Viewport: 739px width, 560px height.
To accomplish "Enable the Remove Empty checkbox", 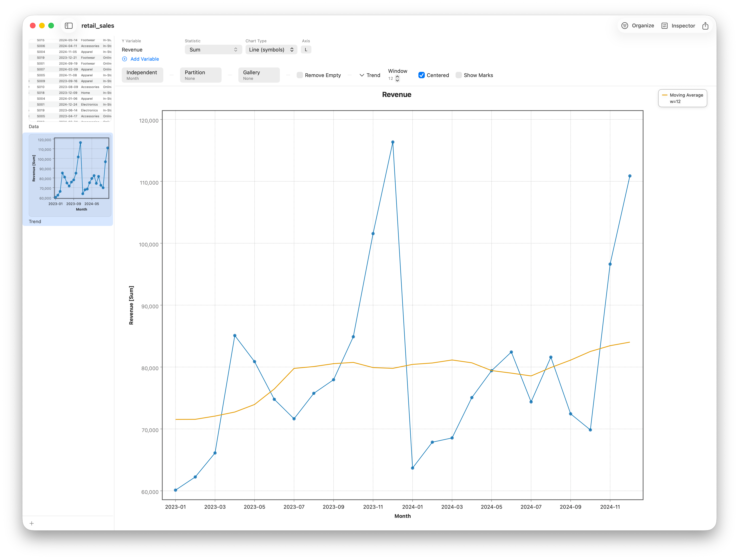I will click(300, 75).
